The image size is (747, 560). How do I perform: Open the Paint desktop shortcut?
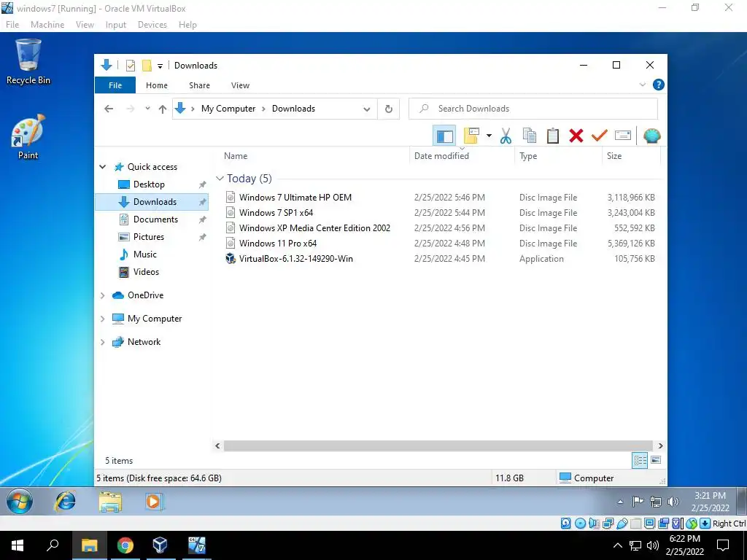28,137
